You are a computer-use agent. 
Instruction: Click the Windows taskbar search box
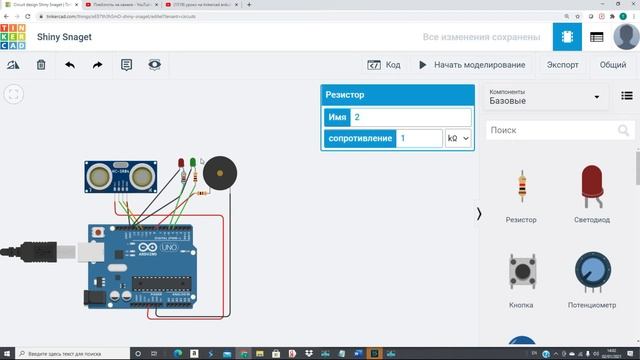point(73,353)
